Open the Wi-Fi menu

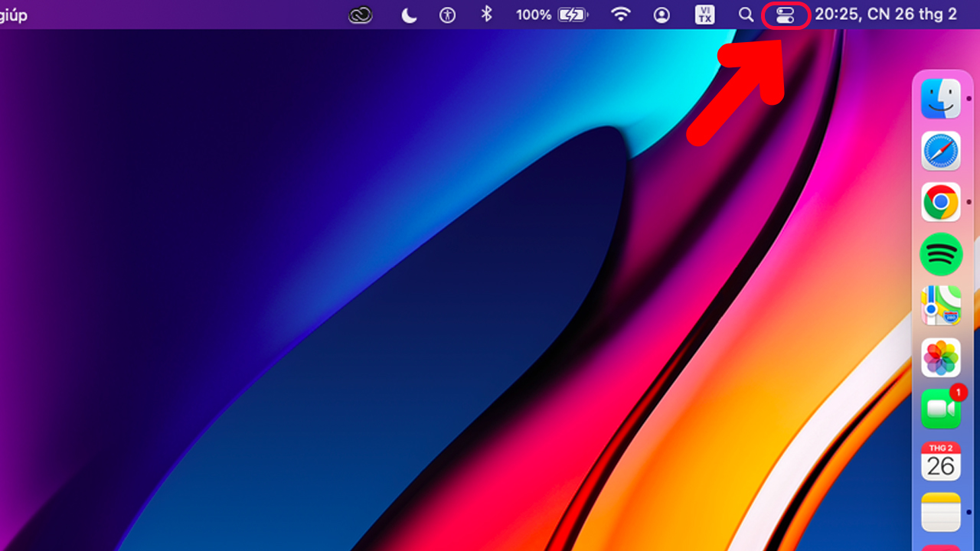pyautogui.click(x=621, y=14)
